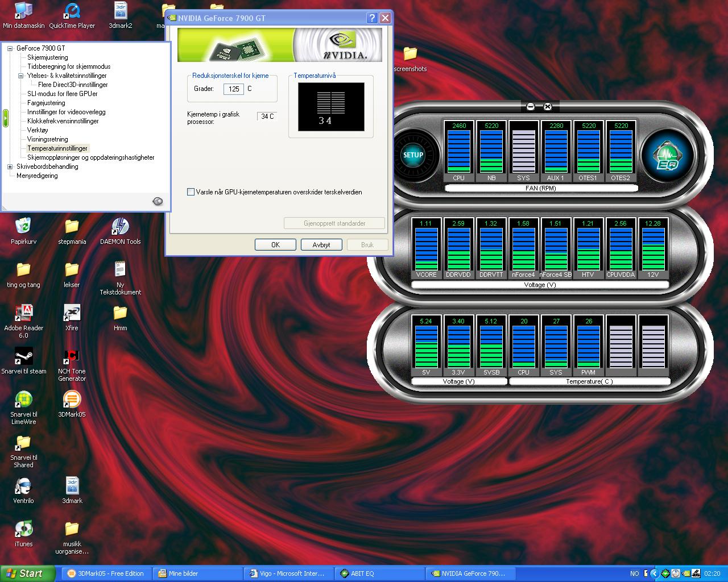Image resolution: width=728 pixels, height=582 pixels.
Task: Open the stepmania folder
Action: click(x=72, y=231)
